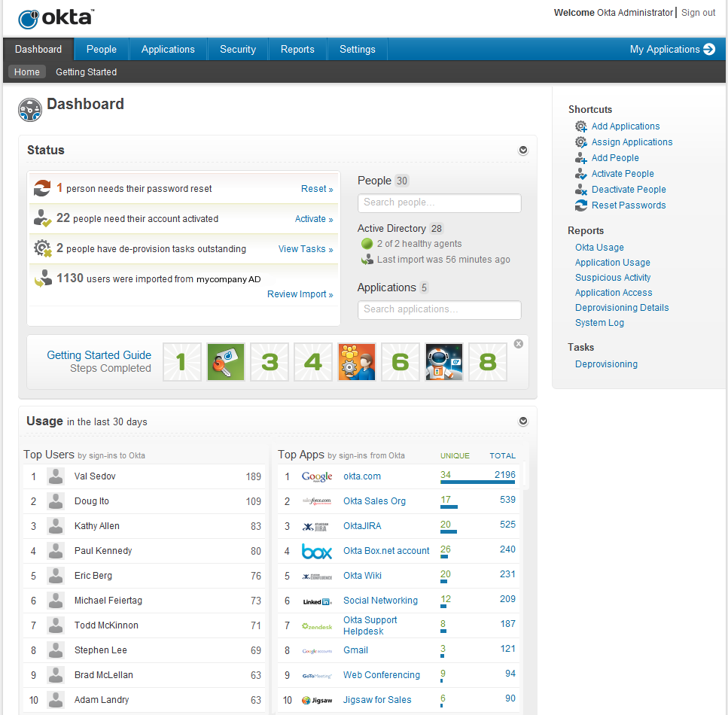Click the Search people input field
This screenshot has width=728, height=715.
click(x=439, y=202)
